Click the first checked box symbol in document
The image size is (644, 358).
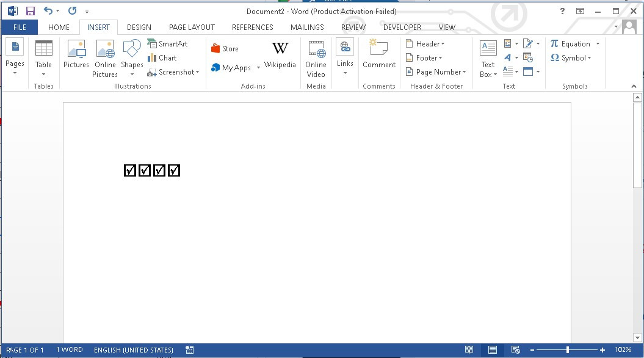pos(129,170)
